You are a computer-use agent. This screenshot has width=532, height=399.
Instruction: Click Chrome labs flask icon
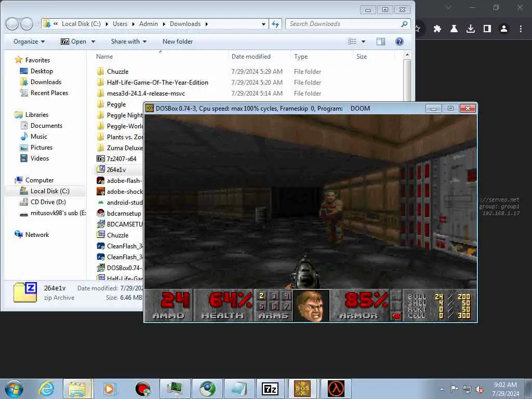pyautogui.click(x=454, y=29)
